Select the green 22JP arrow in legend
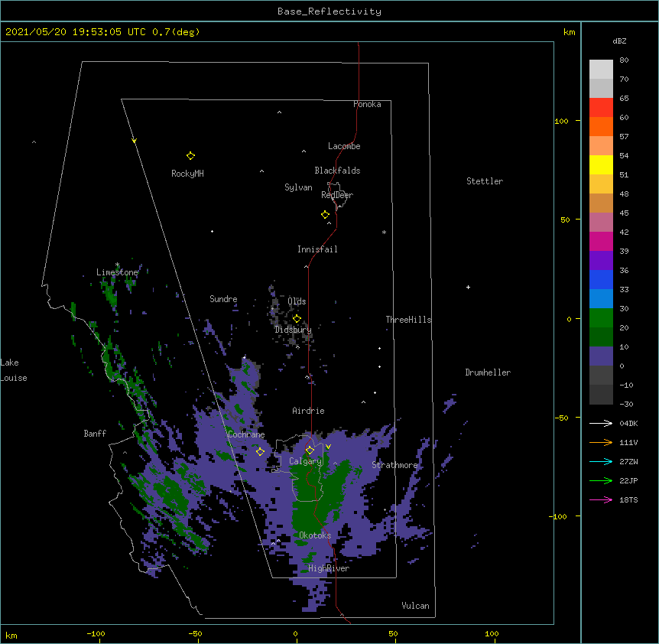Image resolution: width=659 pixels, height=644 pixels. [601, 480]
